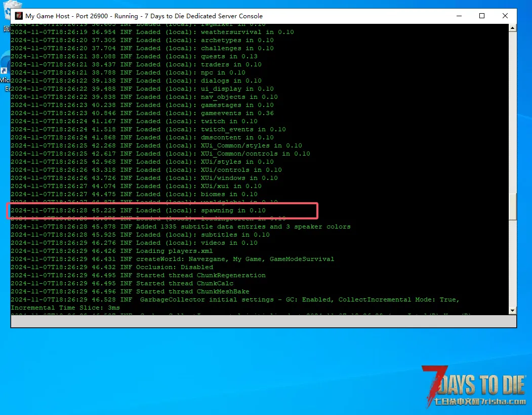The width and height of the screenshot is (532, 415).
Task: Click the line 'Started thread ChunkCalc'
Action: [x=122, y=284]
